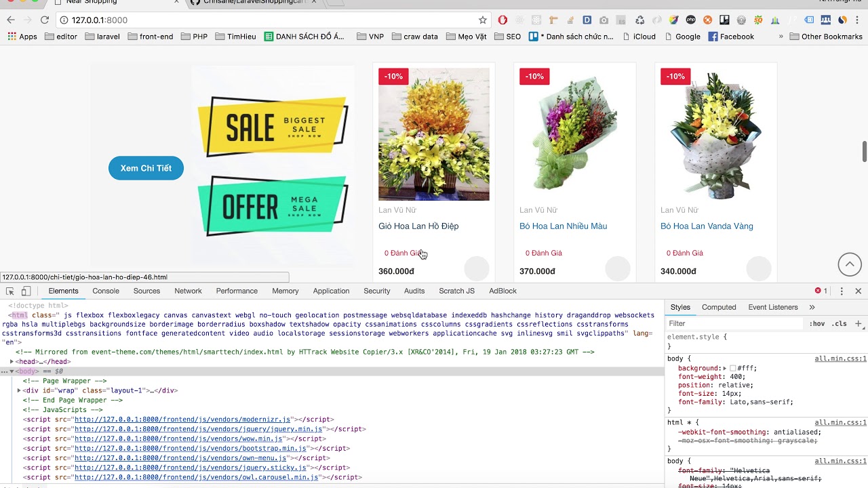Click the round cart button beside 340.000đ
The width and height of the screenshot is (868, 488).
click(759, 269)
